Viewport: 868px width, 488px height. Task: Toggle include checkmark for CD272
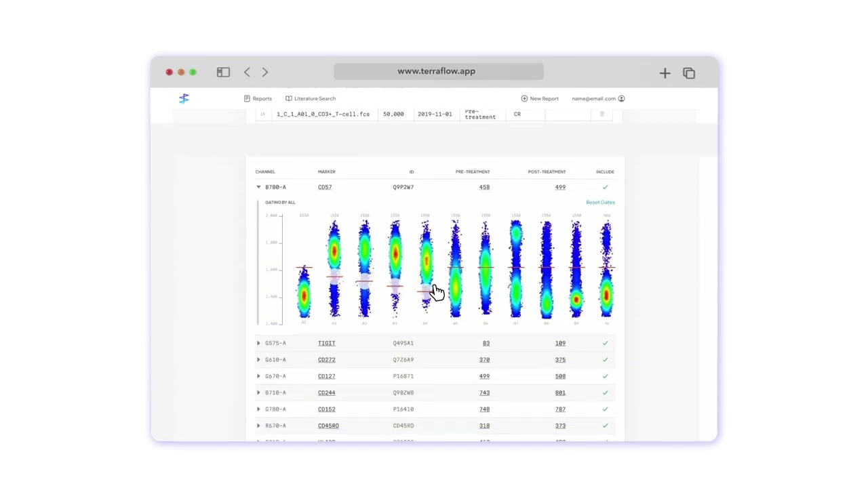[x=605, y=360]
